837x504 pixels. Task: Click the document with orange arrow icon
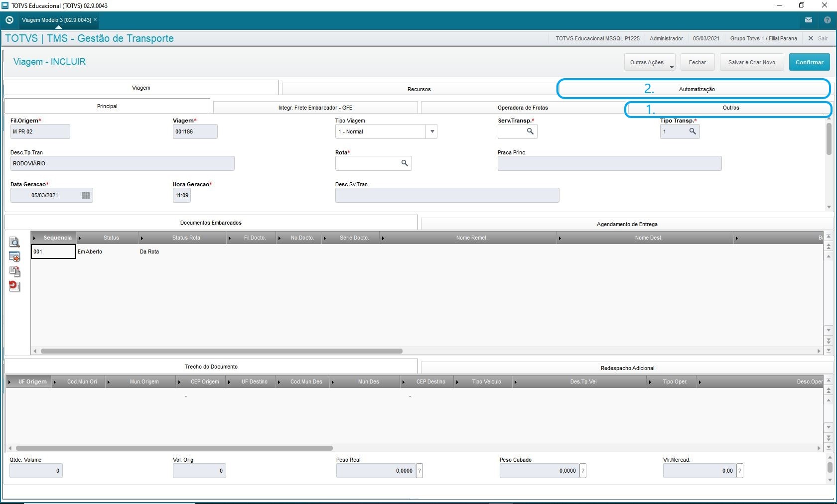point(14,257)
